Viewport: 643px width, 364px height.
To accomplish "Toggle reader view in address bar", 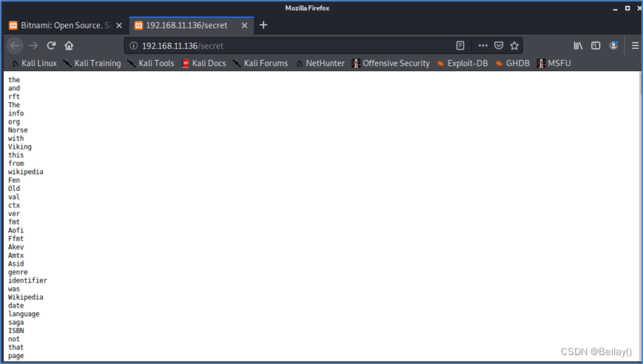I will point(460,46).
